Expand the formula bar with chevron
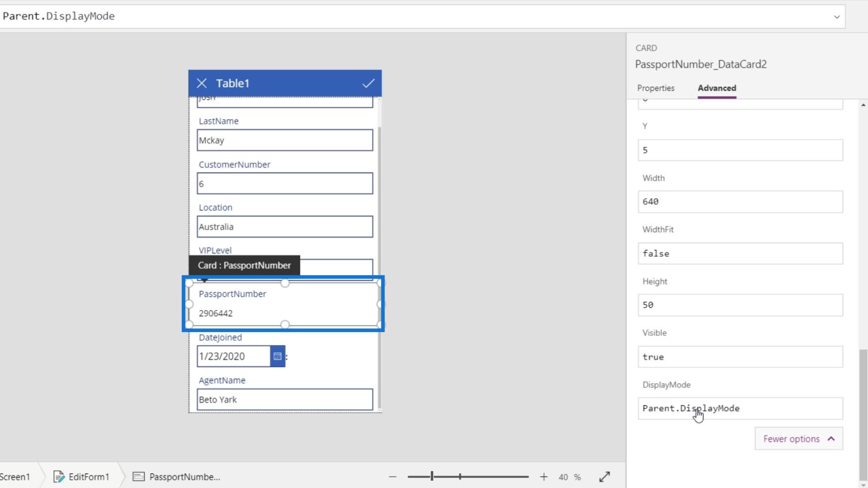This screenshot has width=868, height=488. tap(836, 17)
